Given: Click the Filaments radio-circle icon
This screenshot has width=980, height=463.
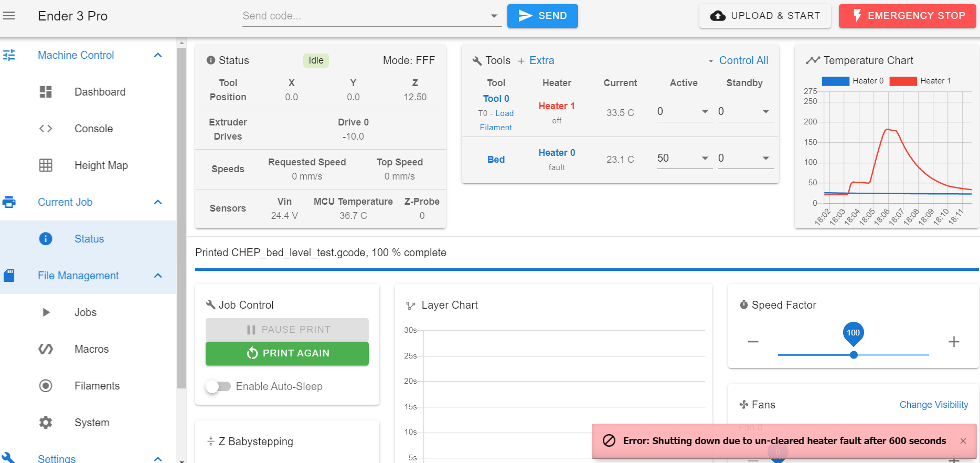Looking at the screenshot, I should pyautogui.click(x=46, y=386).
